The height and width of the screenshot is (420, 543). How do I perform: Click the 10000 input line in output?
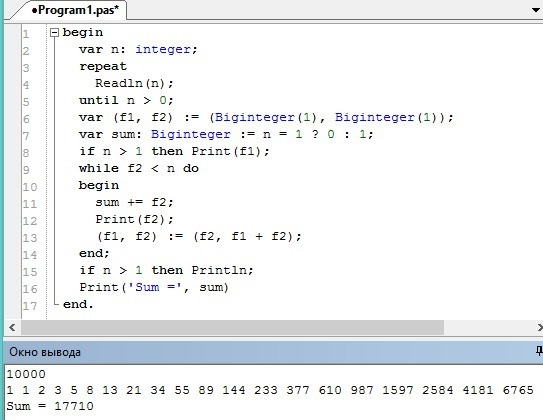(x=26, y=374)
